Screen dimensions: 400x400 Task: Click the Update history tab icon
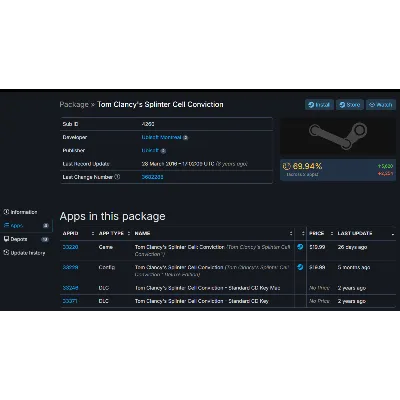pos(6,252)
